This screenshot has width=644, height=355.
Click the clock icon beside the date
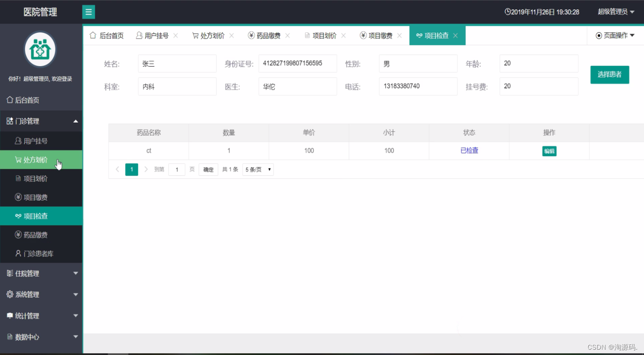(508, 12)
